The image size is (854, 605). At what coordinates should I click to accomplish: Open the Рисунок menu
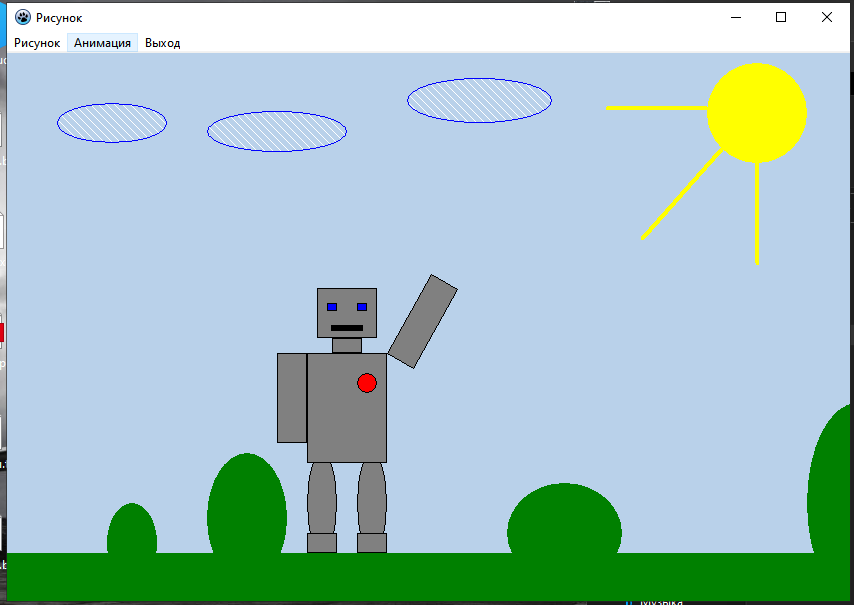[37, 43]
